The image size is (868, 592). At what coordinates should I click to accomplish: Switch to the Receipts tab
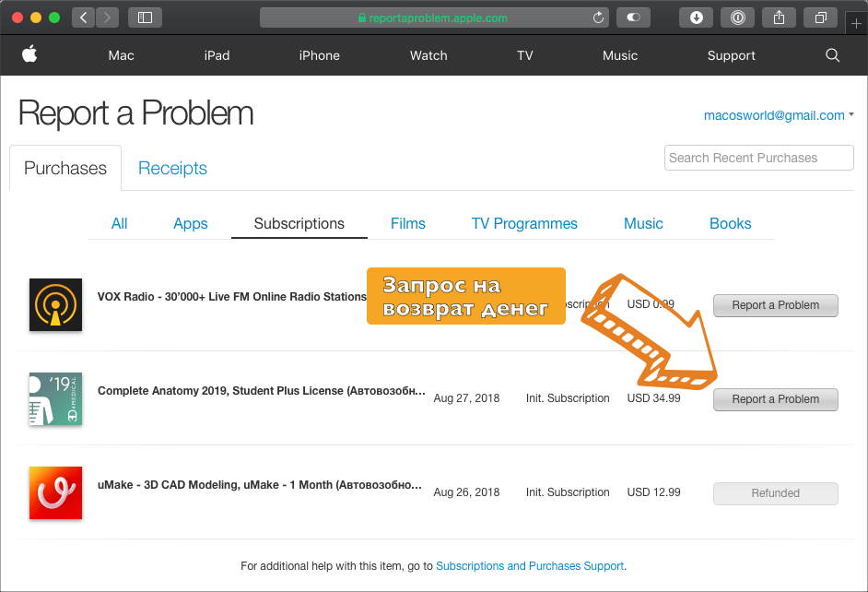tap(172, 168)
